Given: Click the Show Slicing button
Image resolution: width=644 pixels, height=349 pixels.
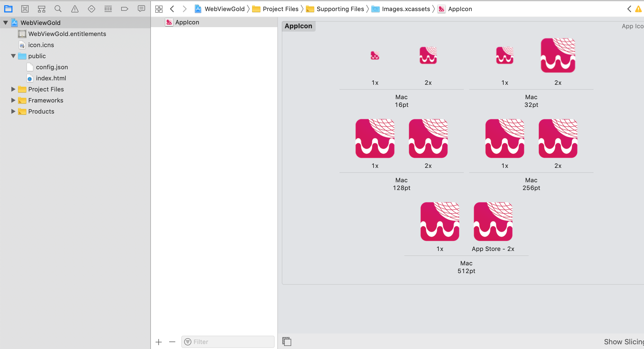Looking at the screenshot, I should click(624, 342).
